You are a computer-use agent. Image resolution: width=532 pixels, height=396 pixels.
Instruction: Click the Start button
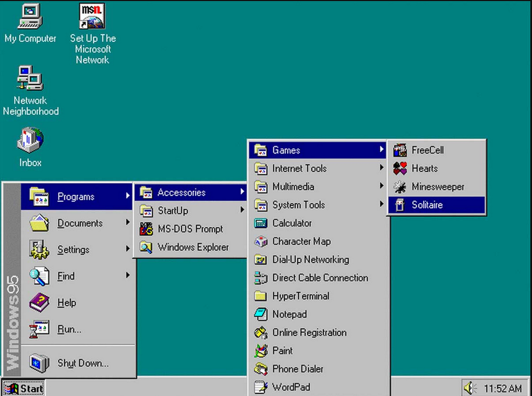pos(23,387)
